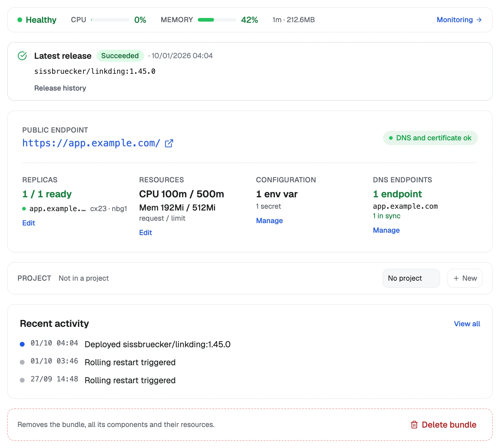Image resolution: width=500 pixels, height=448 pixels.
Task: Click the 0% CPU percentage
Action: 140,20
